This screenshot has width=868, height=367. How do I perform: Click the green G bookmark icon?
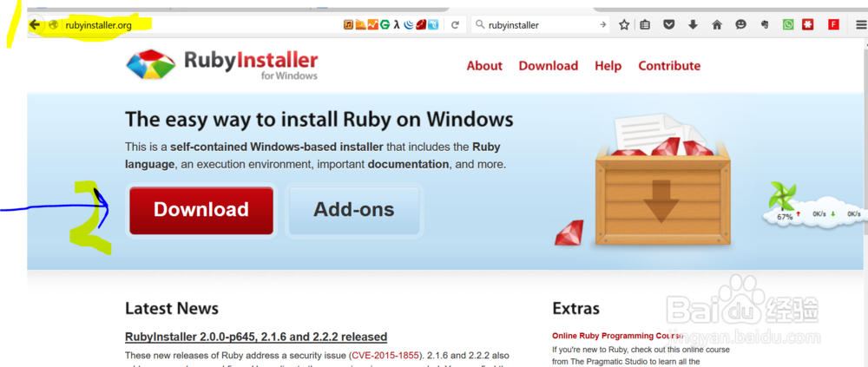coord(385,25)
